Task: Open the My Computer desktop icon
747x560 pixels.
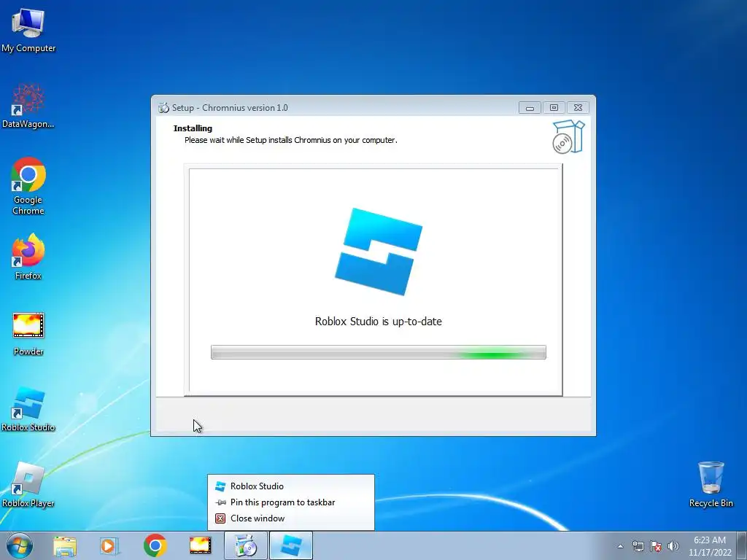Action: pos(28,29)
